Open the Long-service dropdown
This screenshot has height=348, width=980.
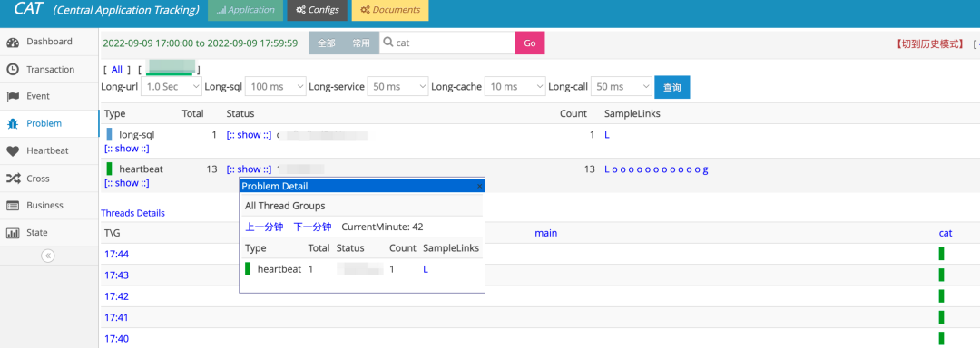tap(397, 87)
